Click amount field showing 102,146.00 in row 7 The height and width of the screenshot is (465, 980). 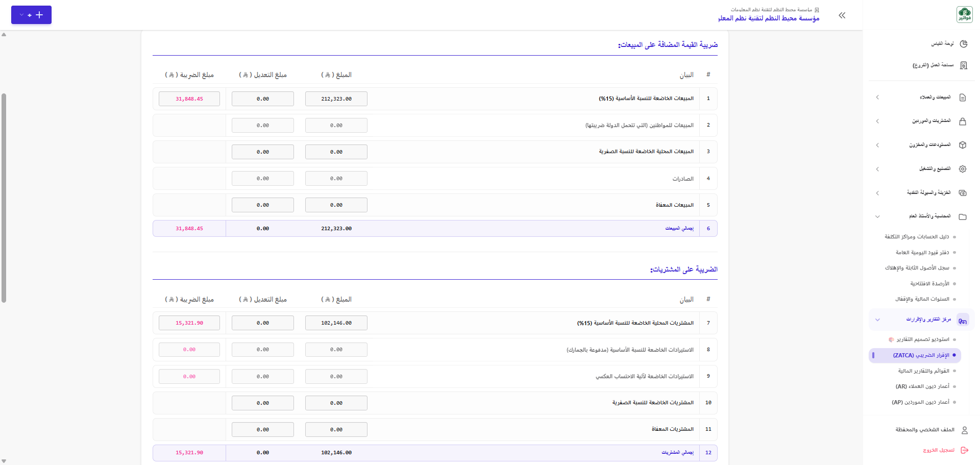336,323
